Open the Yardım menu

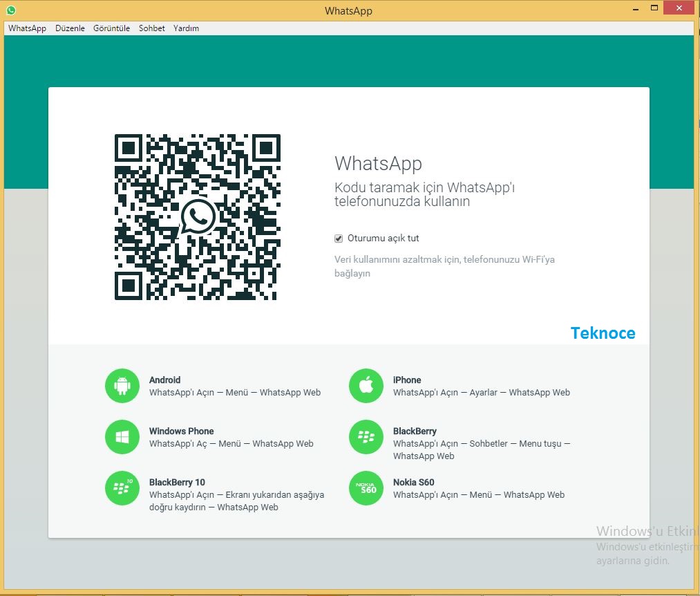click(186, 28)
